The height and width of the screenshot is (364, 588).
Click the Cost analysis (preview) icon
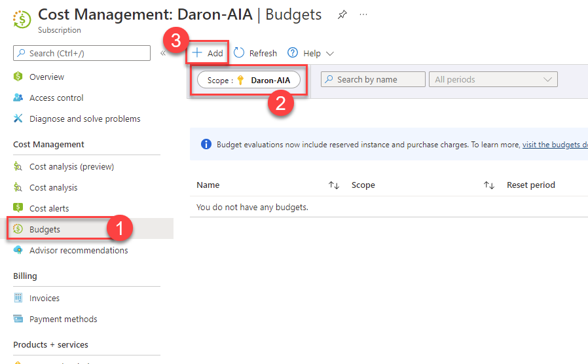click(18, 166)
